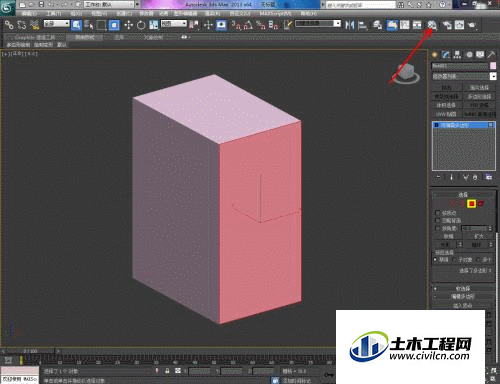
Task: Open Select by Name tool
Action: pyautogui.click(x=89, y=25)
